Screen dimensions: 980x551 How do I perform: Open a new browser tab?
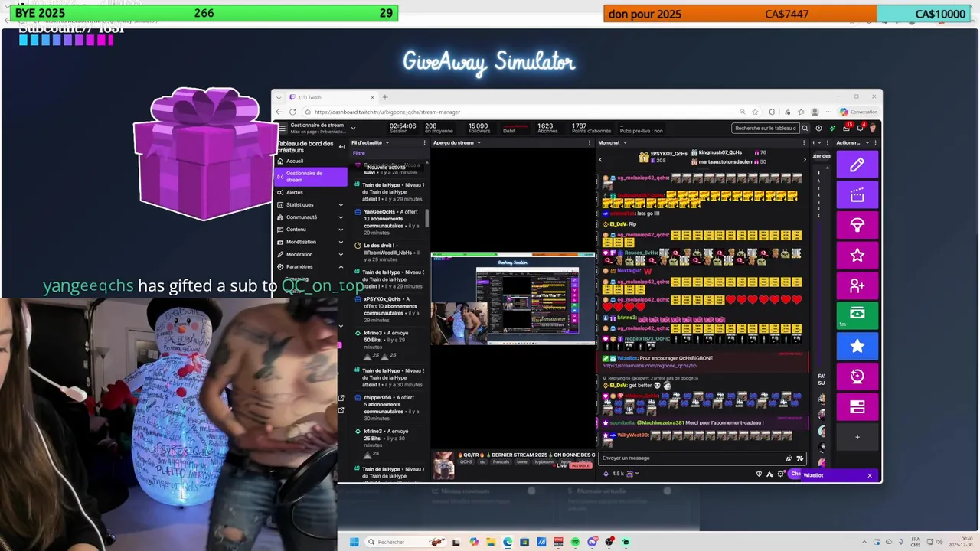pyautogui.click(x=385, y=97)
